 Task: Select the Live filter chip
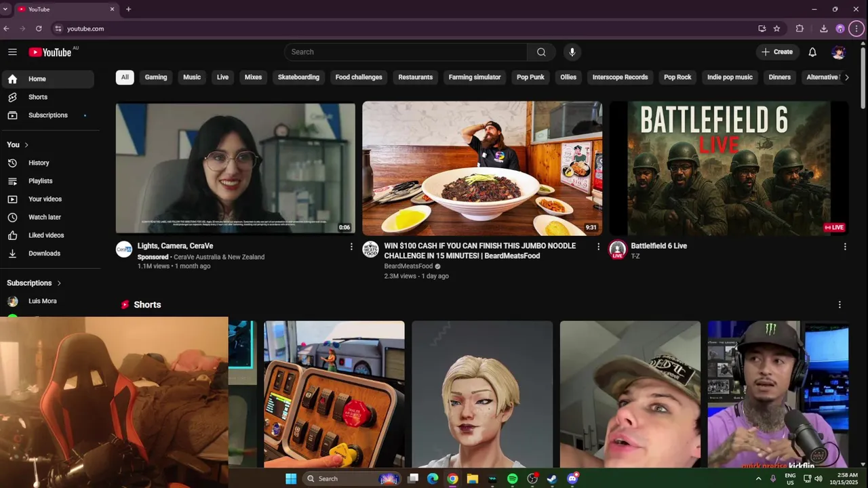pyautogui.click(x=222, y=77)
